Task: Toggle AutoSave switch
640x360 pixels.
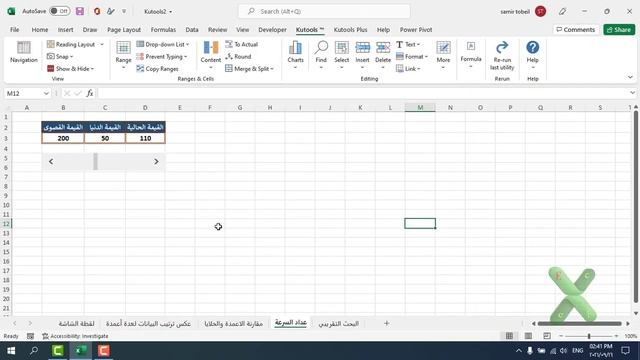Action: (x=60, y=11)
